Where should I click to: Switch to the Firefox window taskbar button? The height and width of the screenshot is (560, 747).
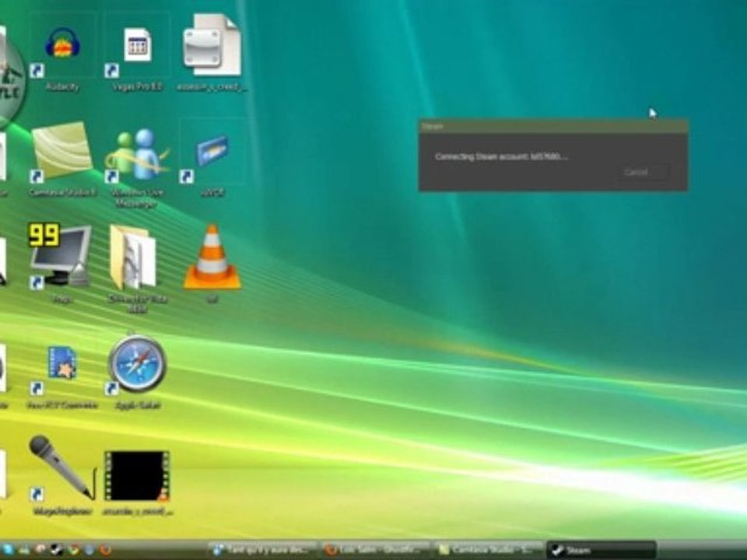coord(376,550)
